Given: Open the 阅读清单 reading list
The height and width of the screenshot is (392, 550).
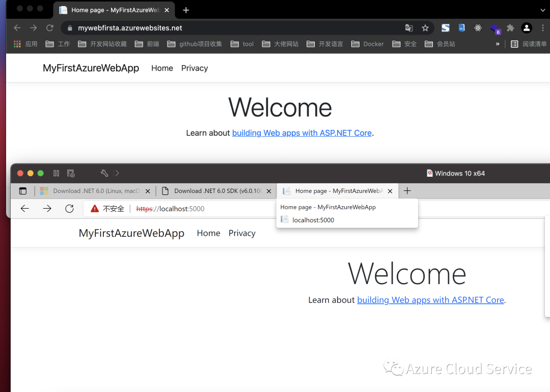Looking at the screenshot, I should 529,44.
